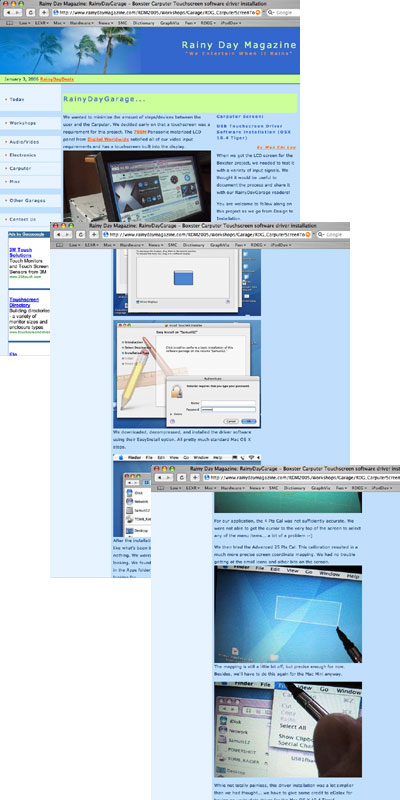Click the Google search field in the top window

(x=283, y=12)
